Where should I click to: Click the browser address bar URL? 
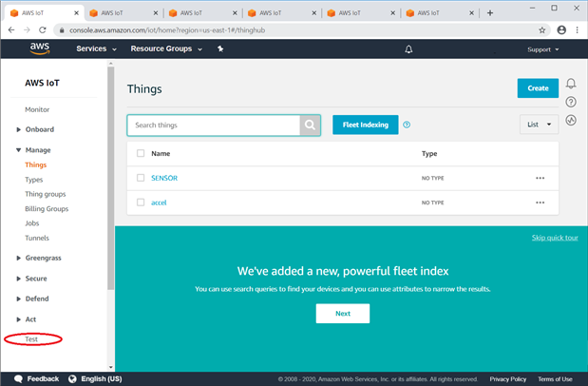[167, 30]
